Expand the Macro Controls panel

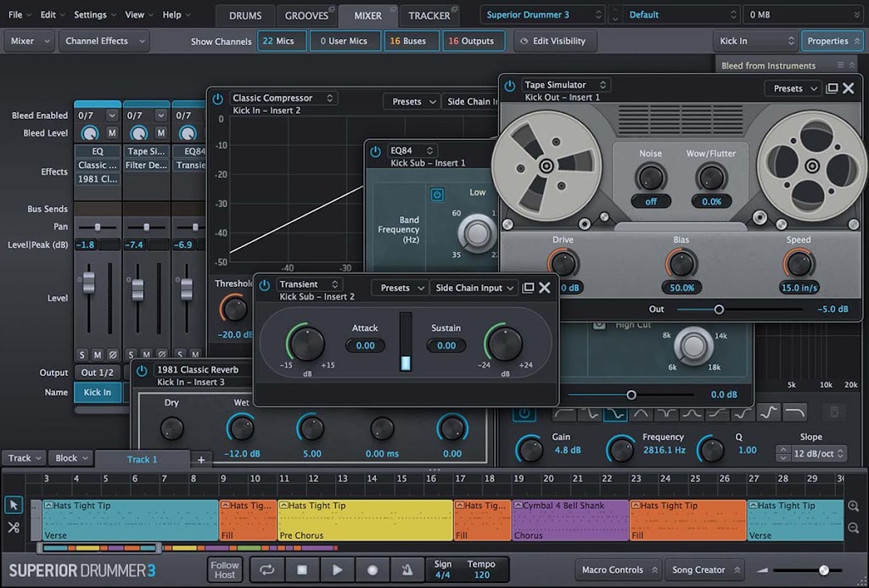[x=618, y=569]
